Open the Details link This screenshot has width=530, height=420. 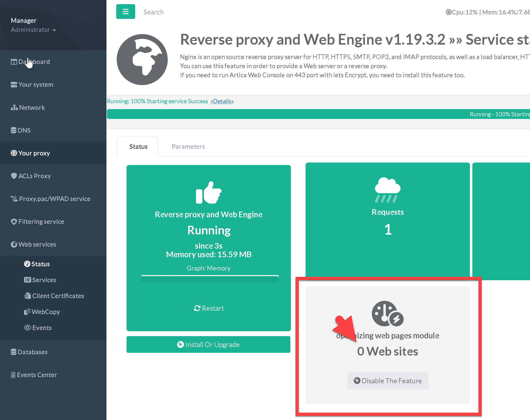(x=222, y=101)
